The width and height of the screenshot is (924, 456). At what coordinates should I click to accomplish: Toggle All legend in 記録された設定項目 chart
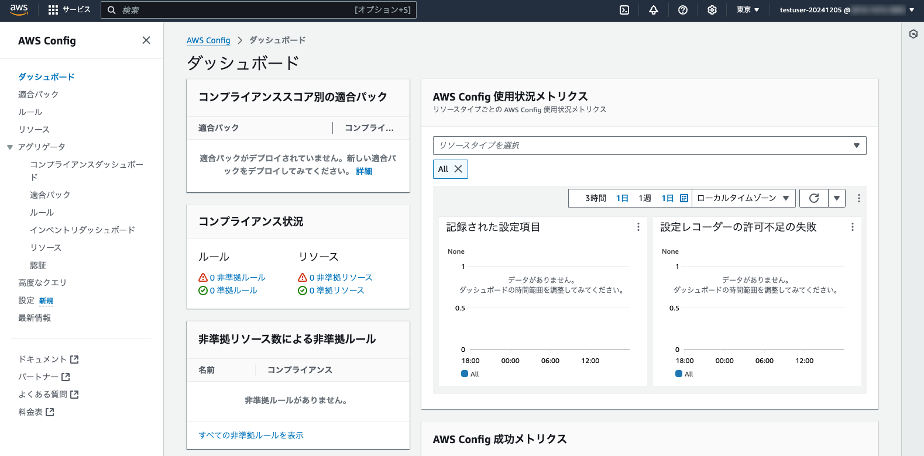click(470, 374)
